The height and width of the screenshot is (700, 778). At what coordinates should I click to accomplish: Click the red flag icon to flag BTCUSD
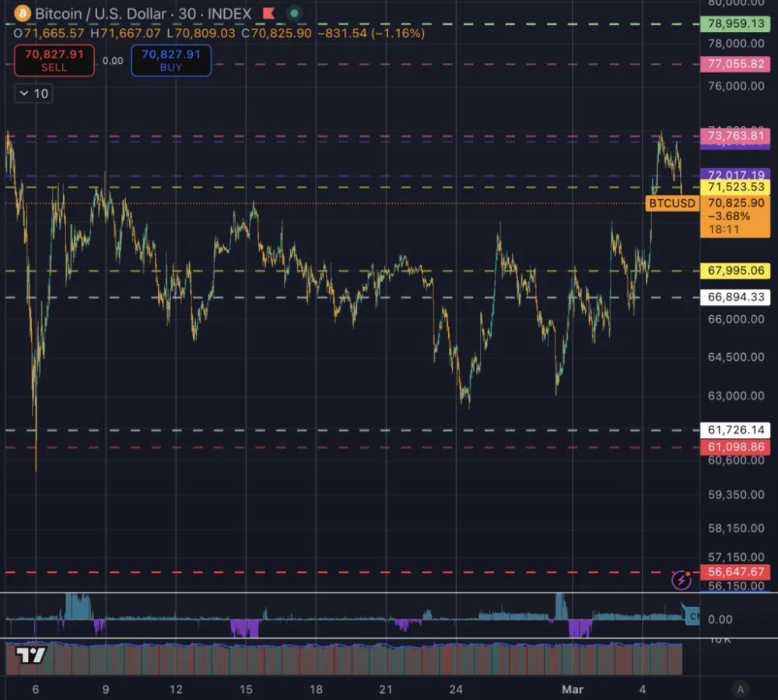[x=267, y=13]
